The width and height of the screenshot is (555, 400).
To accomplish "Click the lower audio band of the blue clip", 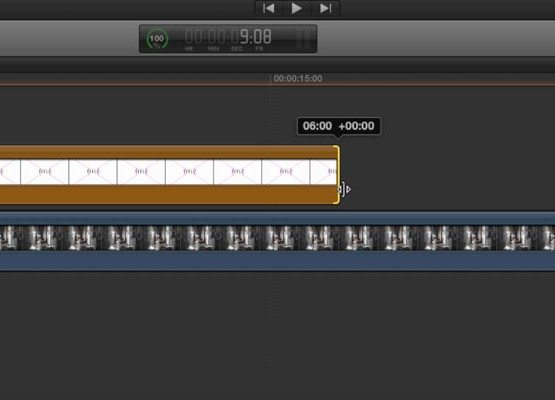I will pos(278,261).
